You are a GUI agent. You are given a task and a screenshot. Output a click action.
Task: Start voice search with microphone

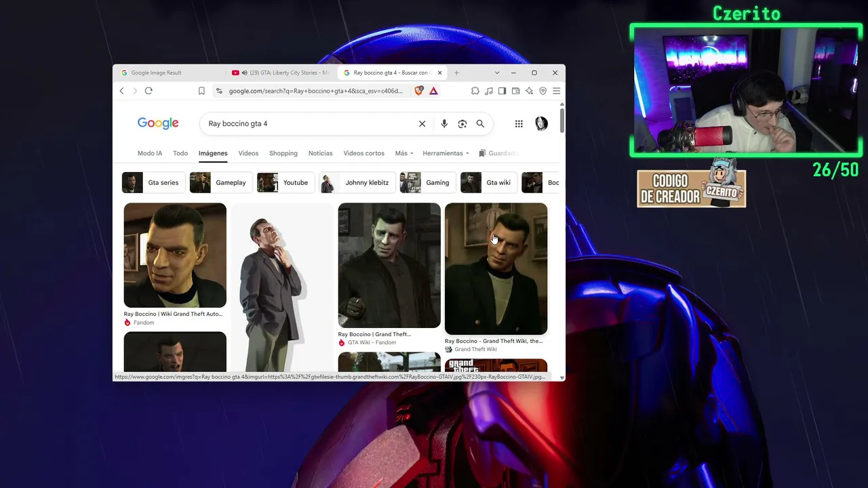(x=444, y=123)
